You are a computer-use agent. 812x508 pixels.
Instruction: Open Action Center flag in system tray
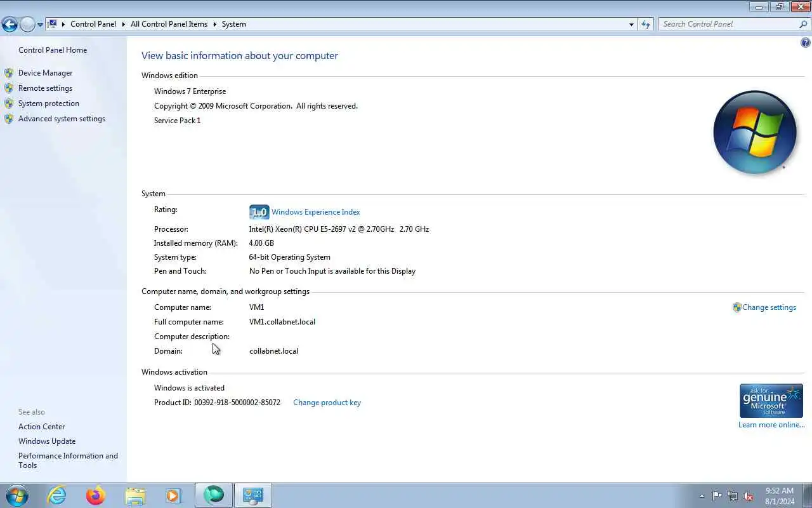click(x=717, y=496)
